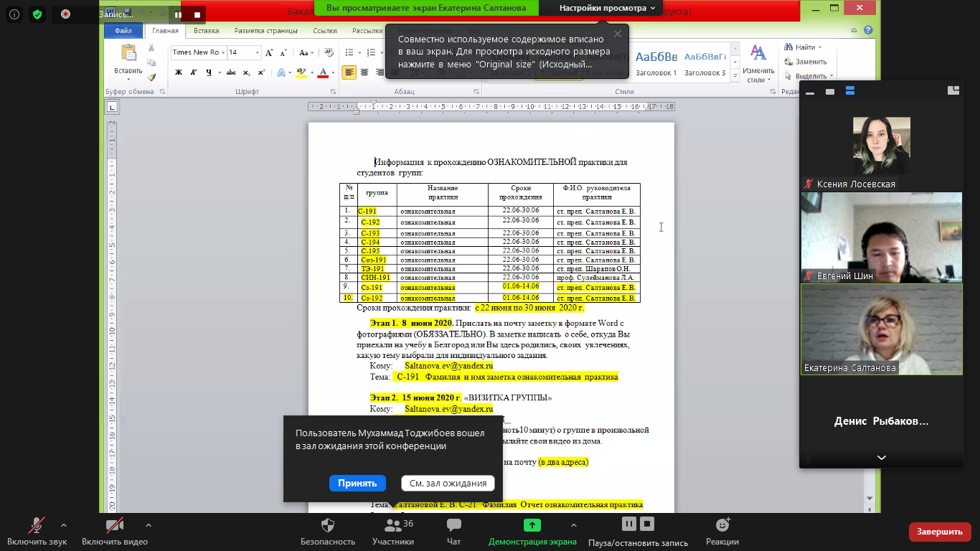Click the Shrink Font icon

point(283,52)
